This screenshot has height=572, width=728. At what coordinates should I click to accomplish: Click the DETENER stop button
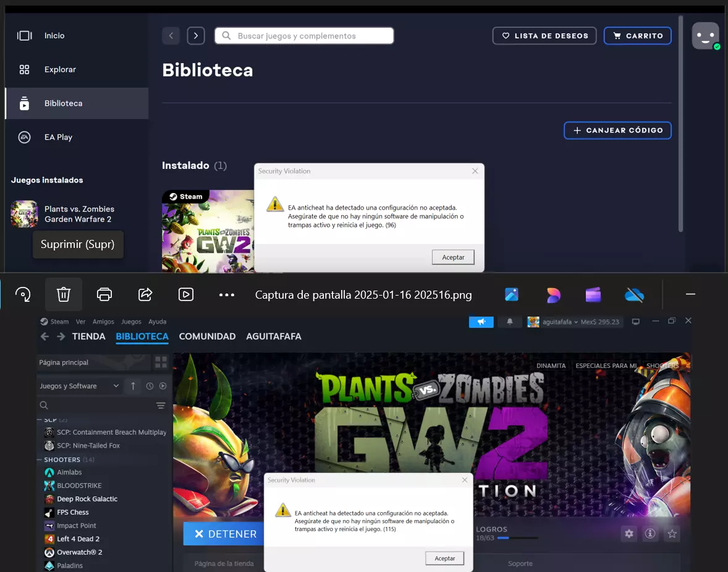click(x=224, y=534)
